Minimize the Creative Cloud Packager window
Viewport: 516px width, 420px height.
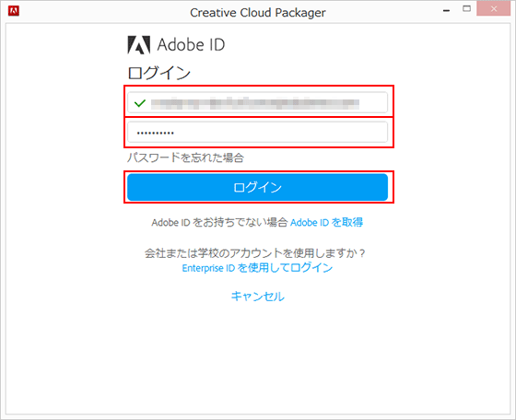(x=446, y=10)
